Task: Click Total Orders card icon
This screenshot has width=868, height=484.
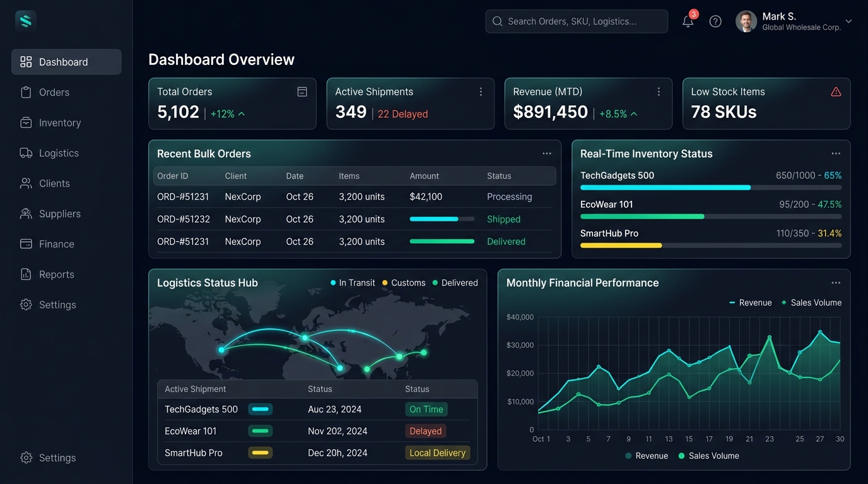Action: (x=302, y=92)
